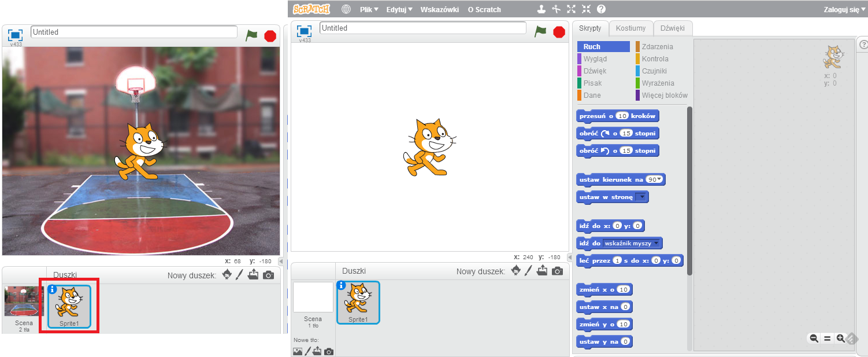Create sprite from camera below the white stage
Viewport: 868px width, 357px height.
557,271
